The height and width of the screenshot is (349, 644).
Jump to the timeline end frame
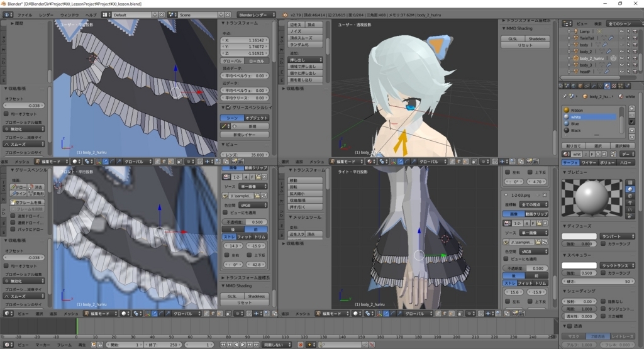(256, 345)
